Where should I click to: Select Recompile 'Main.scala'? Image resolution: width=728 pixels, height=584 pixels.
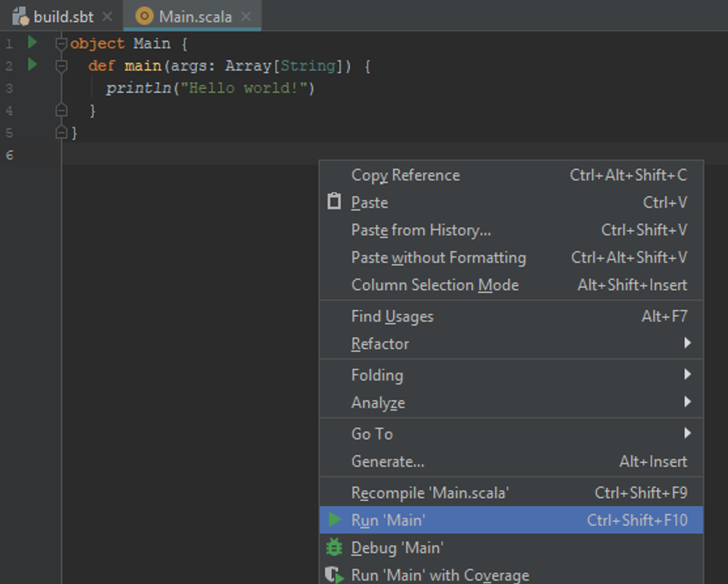point(430,493)
